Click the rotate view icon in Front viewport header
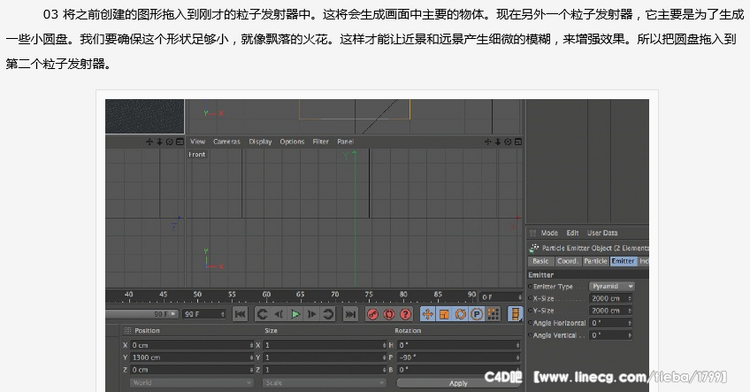 (x=507, y=142)
